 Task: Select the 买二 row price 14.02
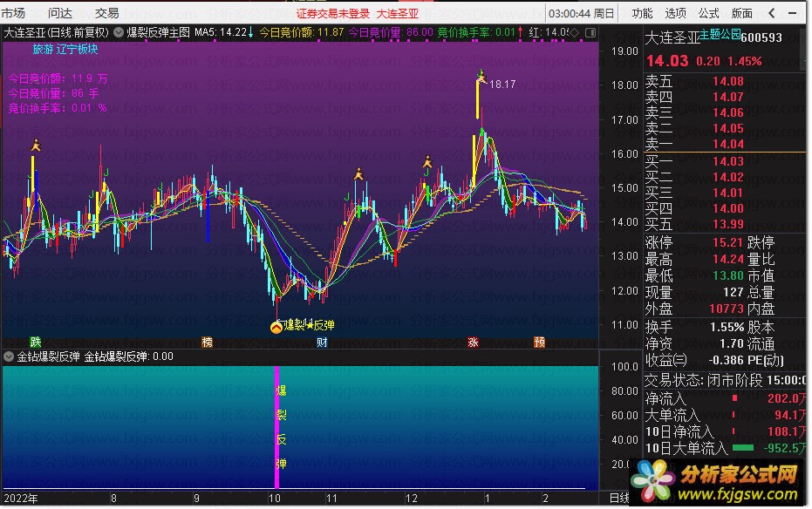[x=727, y=177]
